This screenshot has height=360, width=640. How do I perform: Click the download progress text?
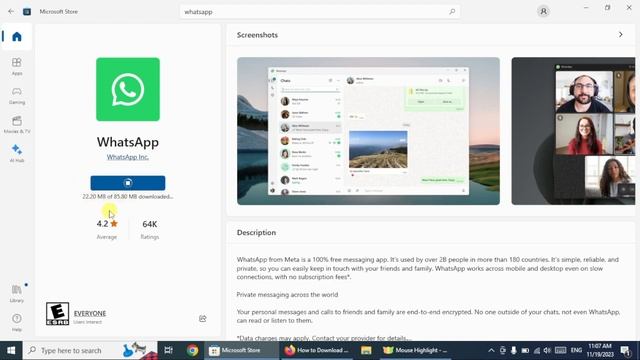[128, 197]
